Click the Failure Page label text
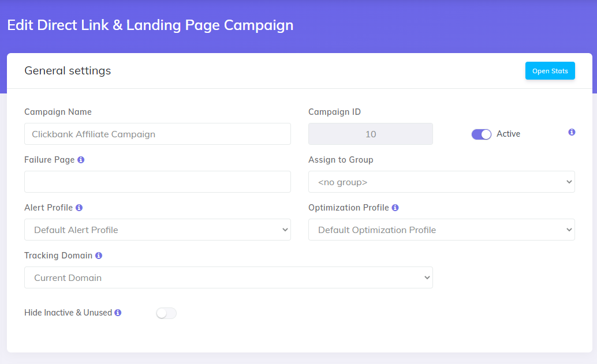Image resolution: width=597 pixels, height=364 pixels. [50, 160]
